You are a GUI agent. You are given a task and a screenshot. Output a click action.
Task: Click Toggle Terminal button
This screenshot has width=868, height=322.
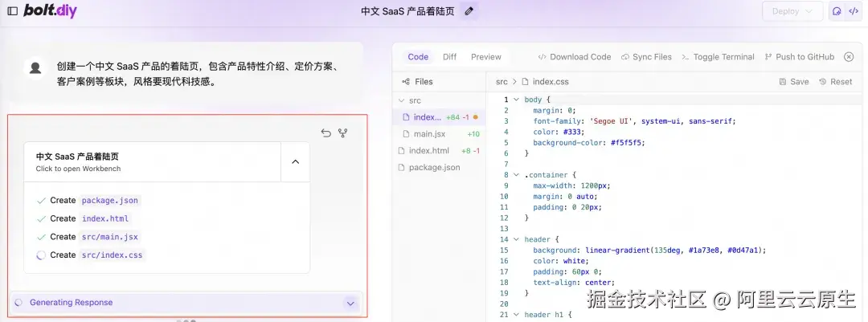718,56
